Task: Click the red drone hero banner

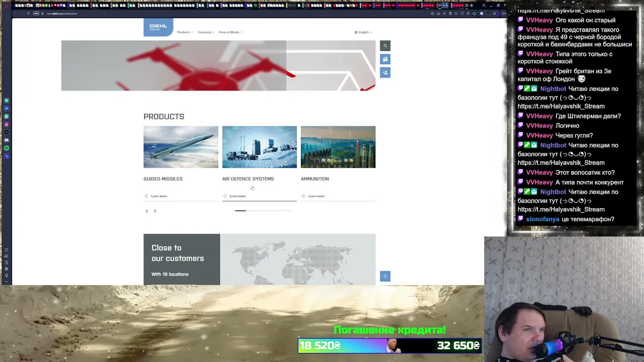Action: pos(218,66)
